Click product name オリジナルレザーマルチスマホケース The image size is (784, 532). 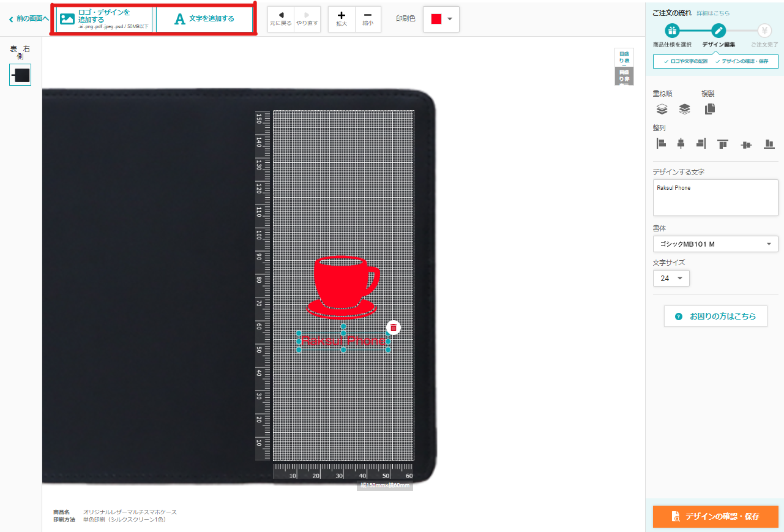[130, 512]
